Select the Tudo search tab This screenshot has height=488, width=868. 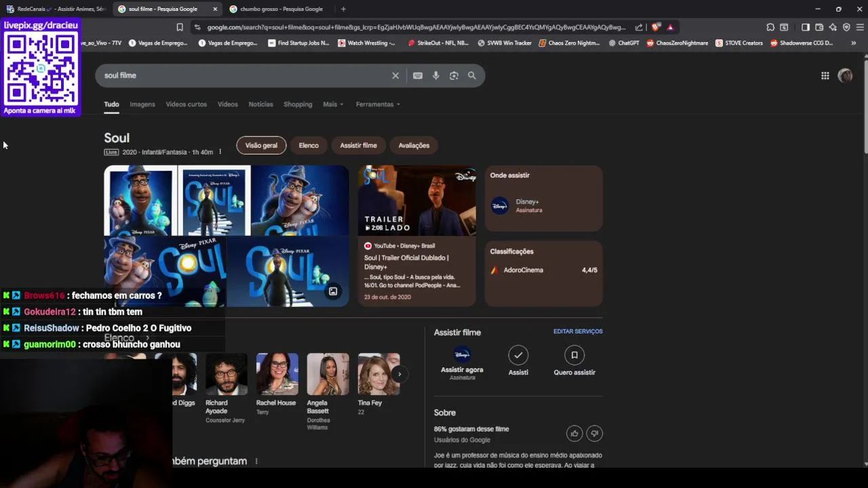111,104
